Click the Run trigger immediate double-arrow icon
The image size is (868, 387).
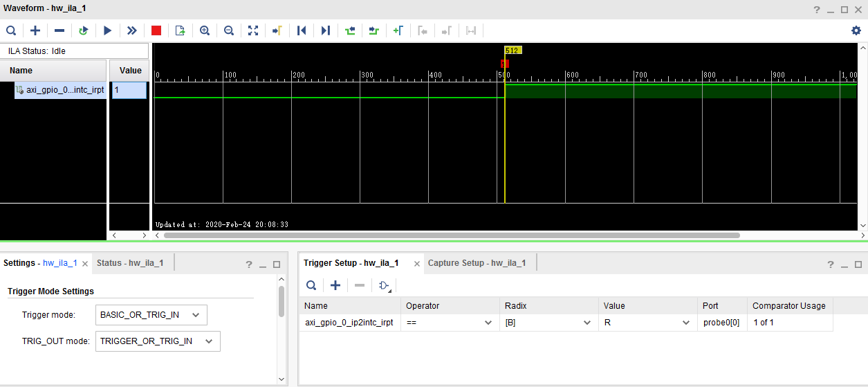point(131,30)
